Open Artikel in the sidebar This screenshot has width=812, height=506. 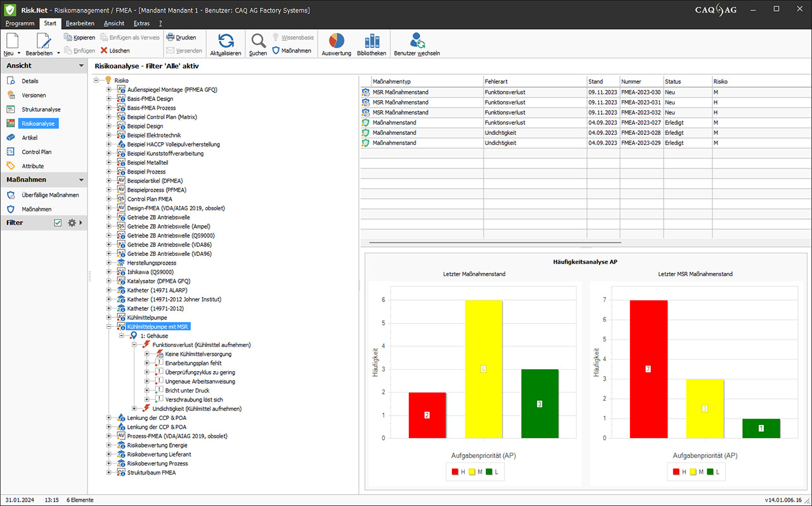29,137
